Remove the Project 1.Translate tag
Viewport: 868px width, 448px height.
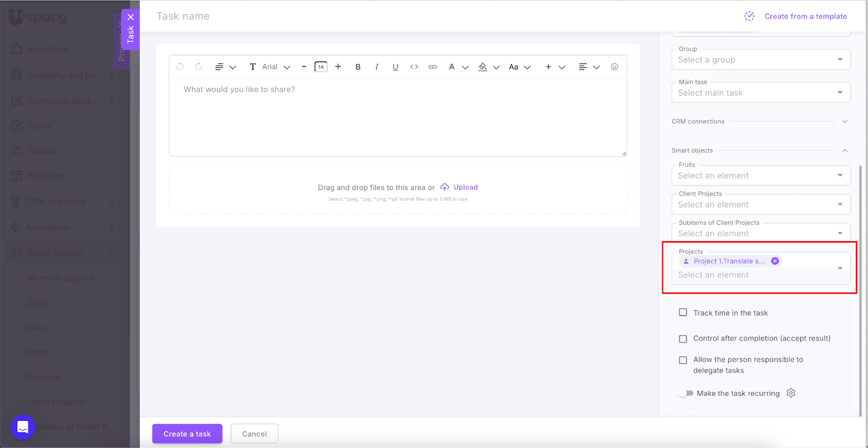tap(775, 261)
